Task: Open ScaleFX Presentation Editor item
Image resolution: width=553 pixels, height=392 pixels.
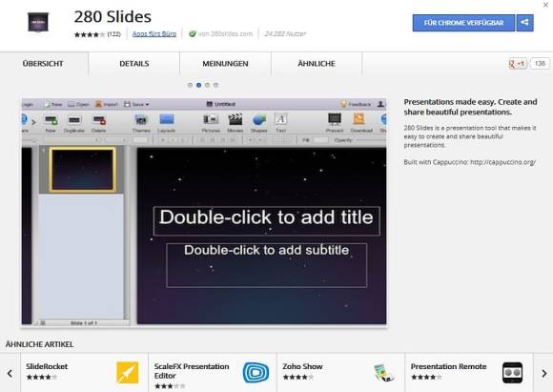Action: [x=213, y=372]
